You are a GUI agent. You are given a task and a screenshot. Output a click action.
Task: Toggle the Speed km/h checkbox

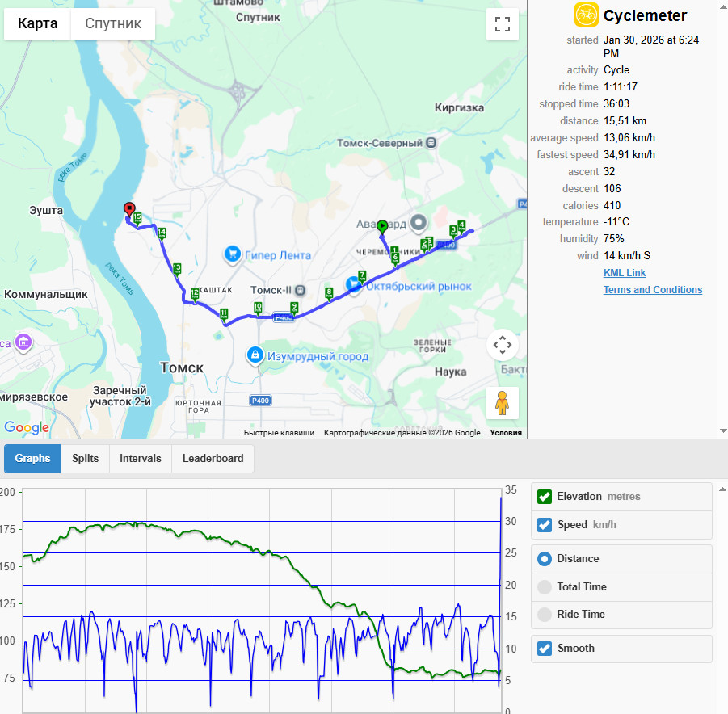tap(544, 525)
